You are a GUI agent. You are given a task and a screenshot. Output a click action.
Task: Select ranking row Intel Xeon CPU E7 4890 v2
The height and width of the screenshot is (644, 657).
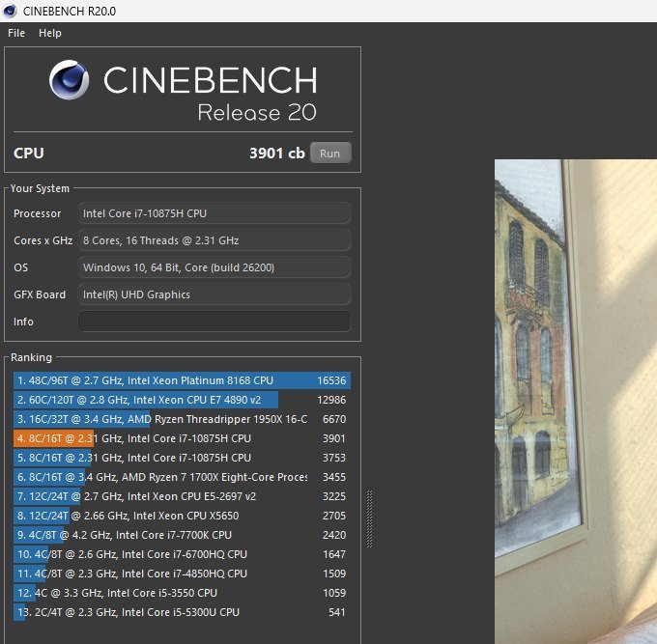click(182, 400)
